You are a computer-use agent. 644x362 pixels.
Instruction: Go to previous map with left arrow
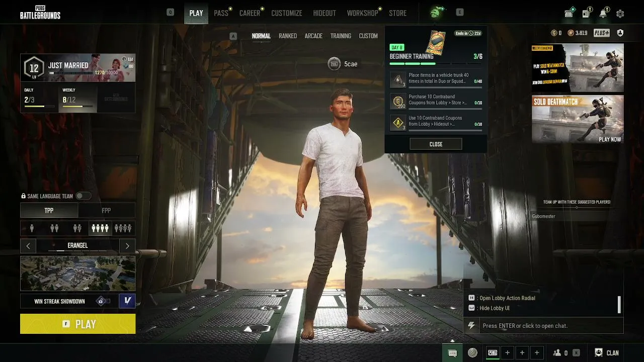28,246
